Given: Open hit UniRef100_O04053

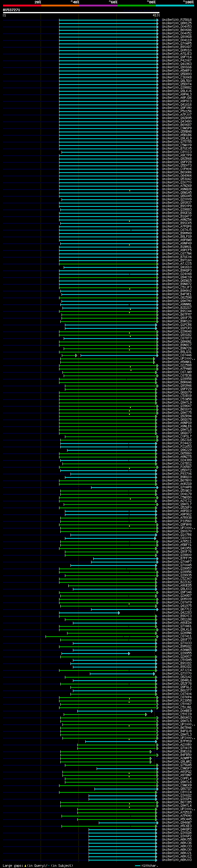Looking at the screenshot, I should point(177,26).
